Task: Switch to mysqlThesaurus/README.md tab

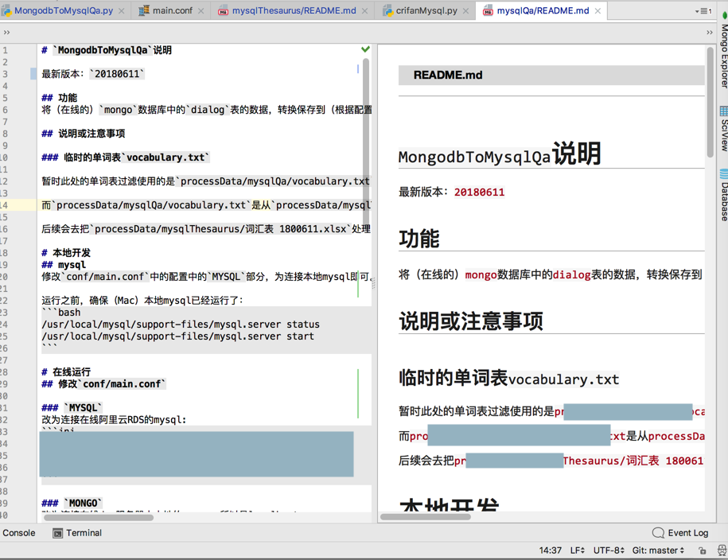Action: [294, 10]
